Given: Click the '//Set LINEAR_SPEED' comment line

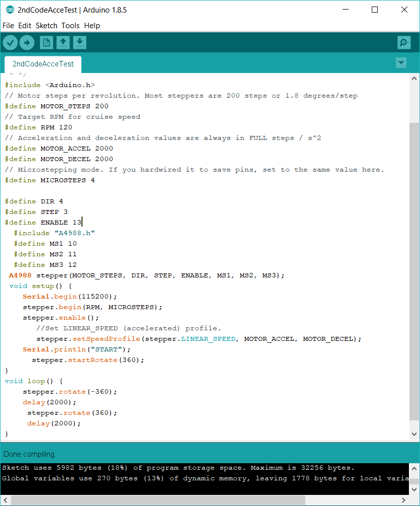Looking at the screenshot, I should point(129,328).
